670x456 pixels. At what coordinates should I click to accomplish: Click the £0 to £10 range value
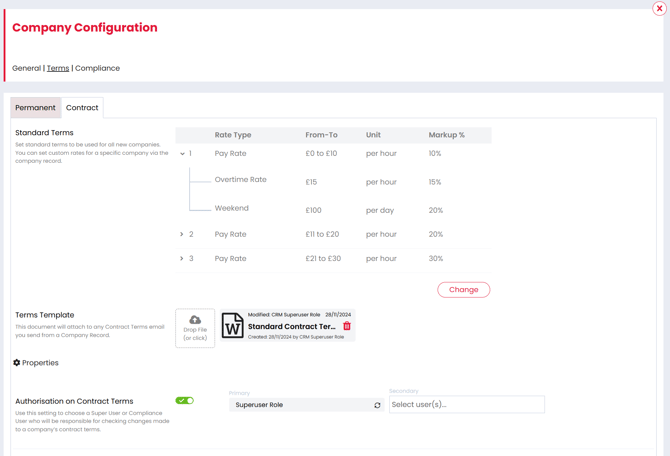[321, 153]
